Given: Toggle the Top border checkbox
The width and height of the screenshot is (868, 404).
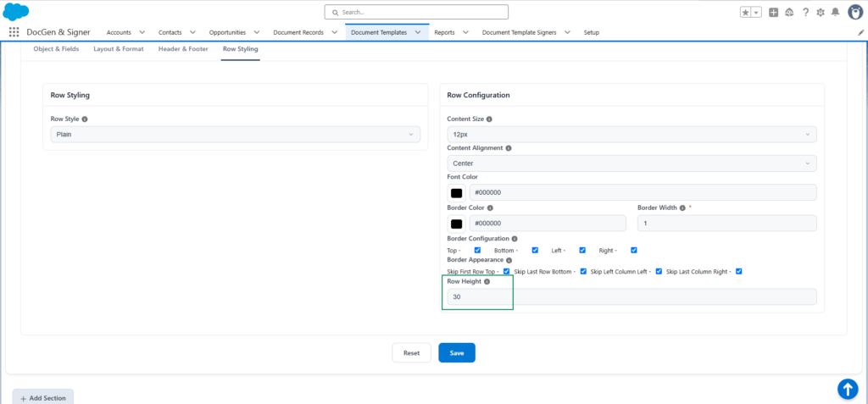Looking at the screenshot, I should (x=478, y=250).
